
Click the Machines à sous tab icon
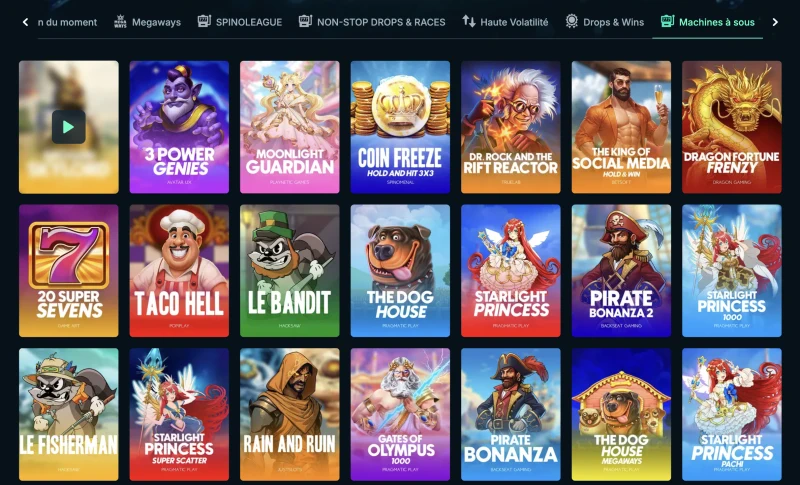tap(667, 21)
